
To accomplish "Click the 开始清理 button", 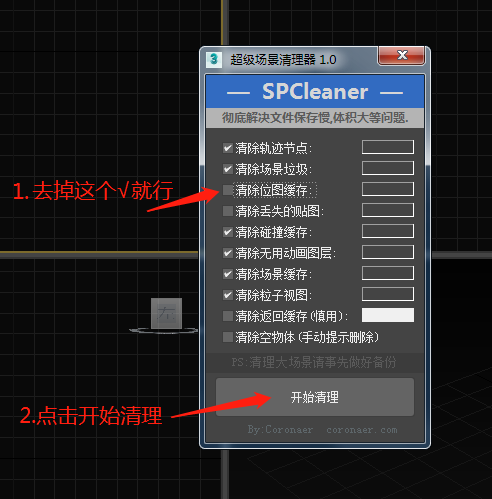I will coord(315,397).
